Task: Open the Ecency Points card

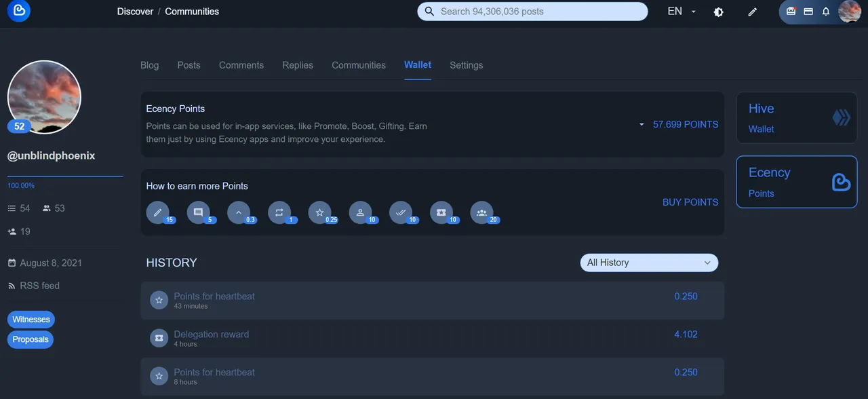Action: pos(797,182)
